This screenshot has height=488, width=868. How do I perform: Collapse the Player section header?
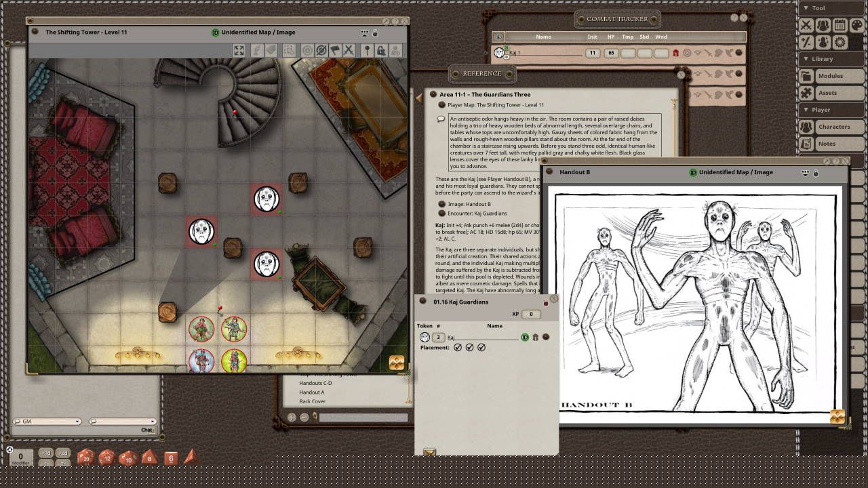832,110
